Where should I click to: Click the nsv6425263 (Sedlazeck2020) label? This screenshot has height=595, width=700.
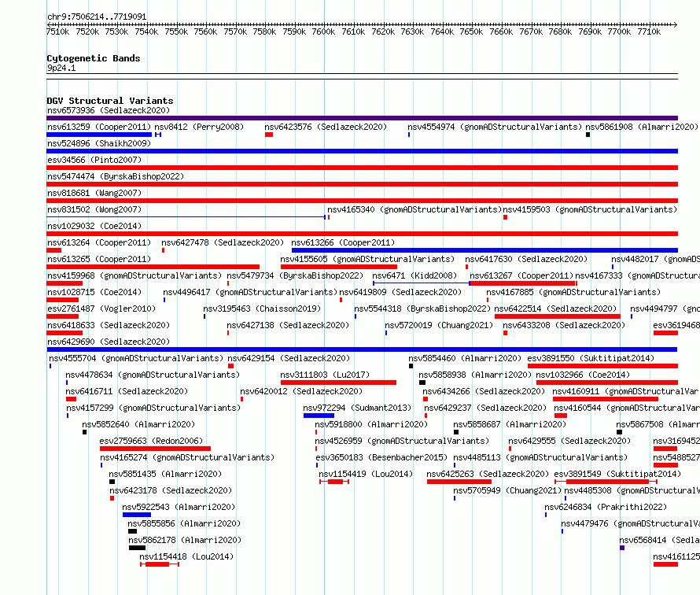pyautogui.click(x=488, y=474)
